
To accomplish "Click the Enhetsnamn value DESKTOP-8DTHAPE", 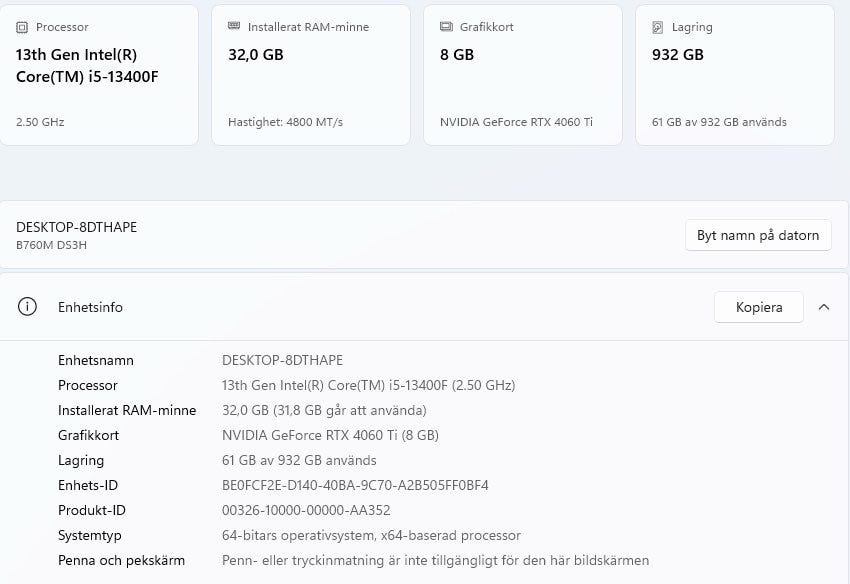I will pos(282,360).
